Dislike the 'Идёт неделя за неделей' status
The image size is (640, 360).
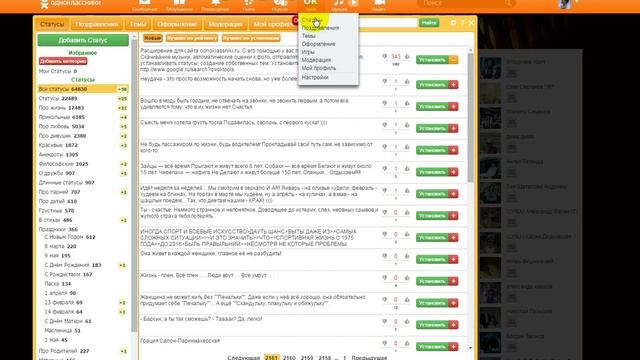pos(384,191)
